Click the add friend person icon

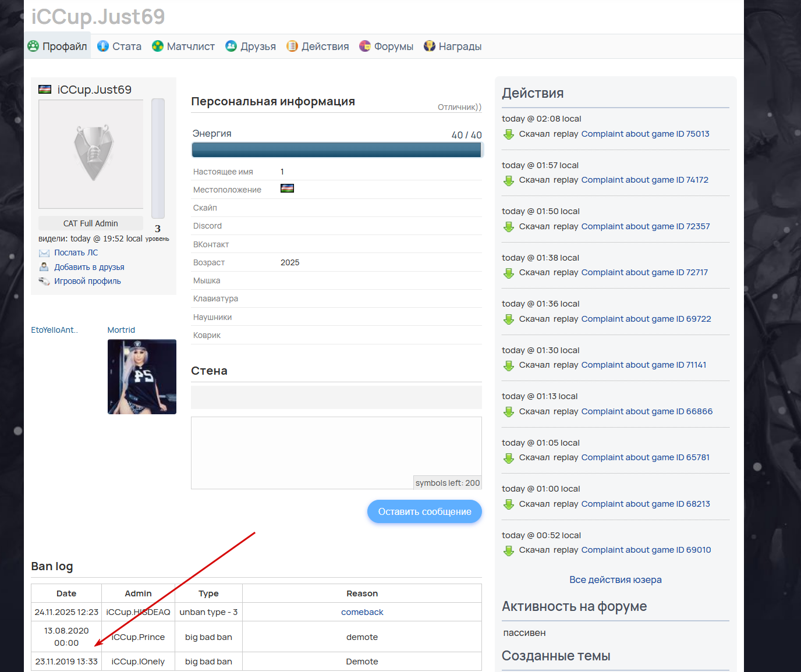point(44,267)
